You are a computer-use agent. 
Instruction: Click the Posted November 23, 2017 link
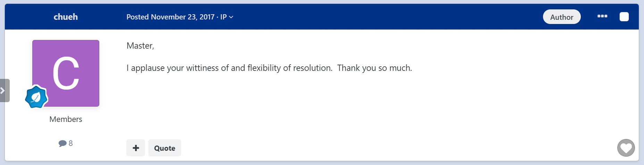click(170, 17)
